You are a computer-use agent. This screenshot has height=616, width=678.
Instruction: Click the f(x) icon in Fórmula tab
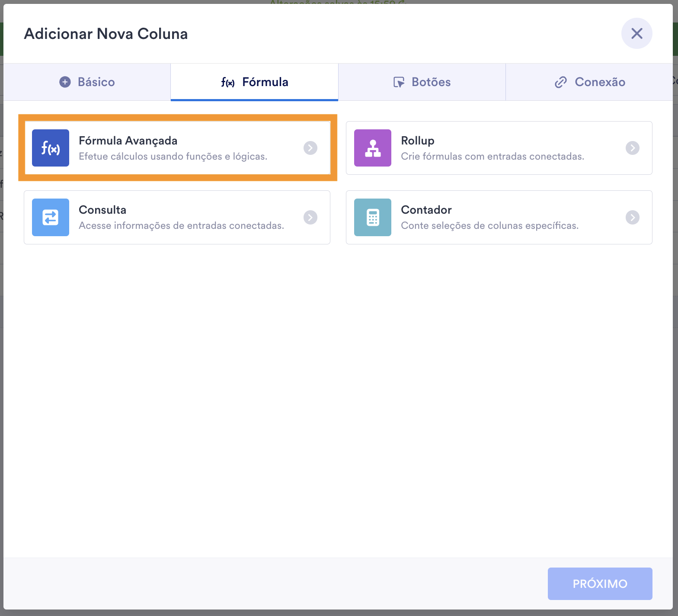tap(228, 82)
